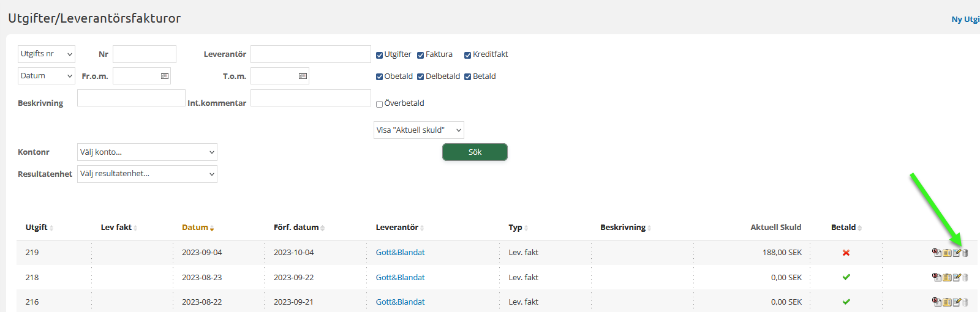The width and height of the screenshot is (980, 312).
Task: Expand the Välj konto dropdown
Action: [x=147, y=152]
